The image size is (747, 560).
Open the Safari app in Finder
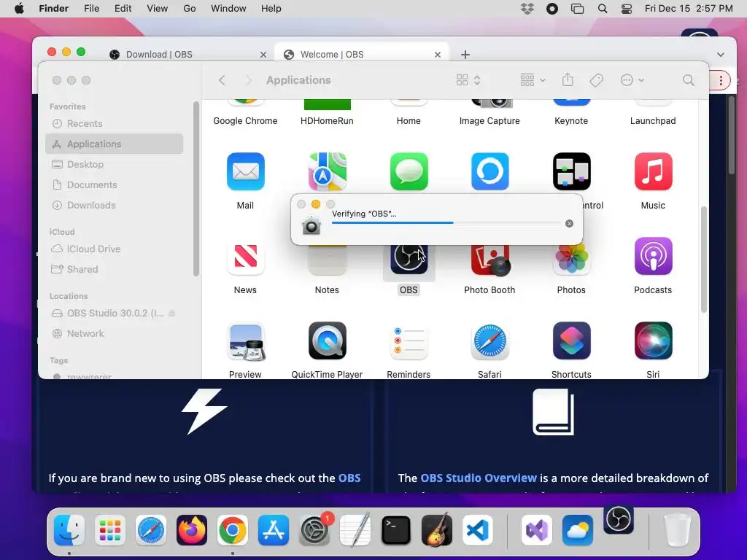click(490, 341)
